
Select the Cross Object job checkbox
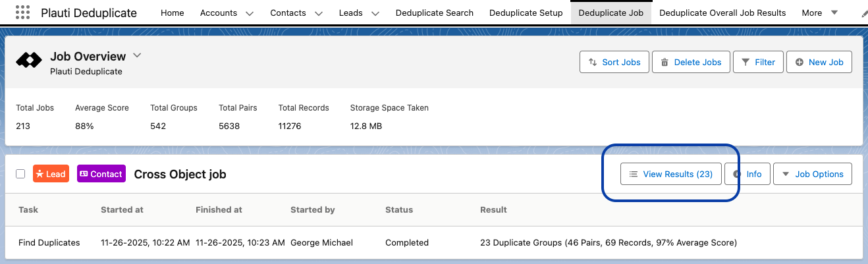20,174
